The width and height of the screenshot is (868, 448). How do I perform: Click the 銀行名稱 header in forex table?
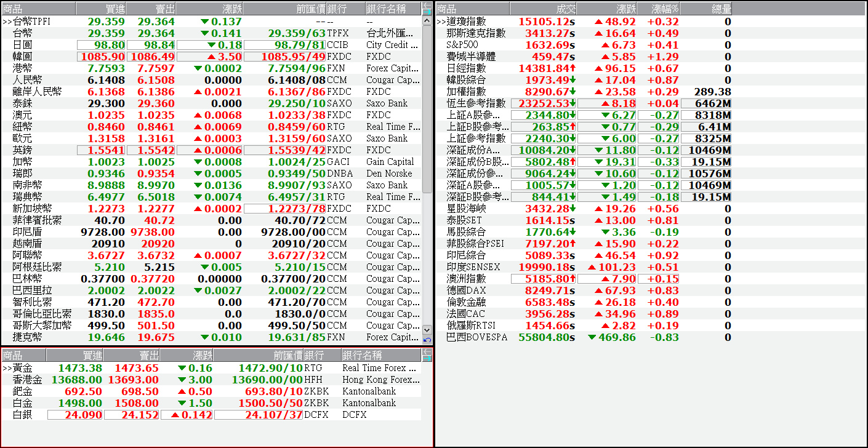(x=393, y=9)
